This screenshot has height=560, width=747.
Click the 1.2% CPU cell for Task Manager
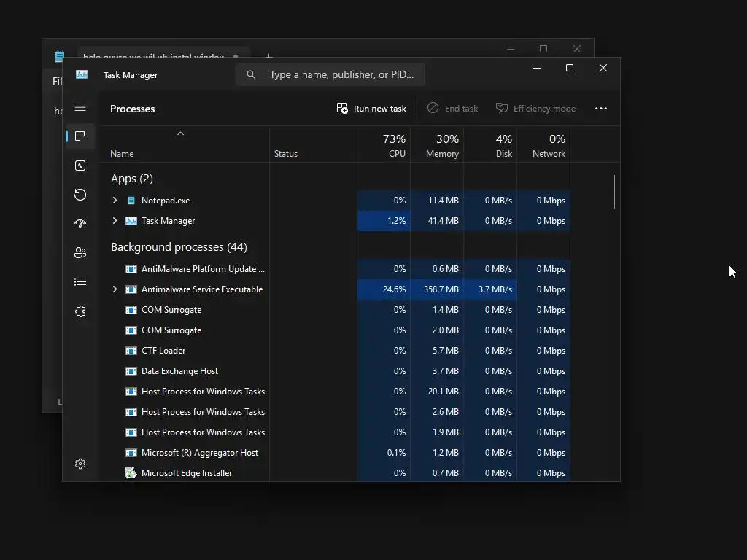384,221
